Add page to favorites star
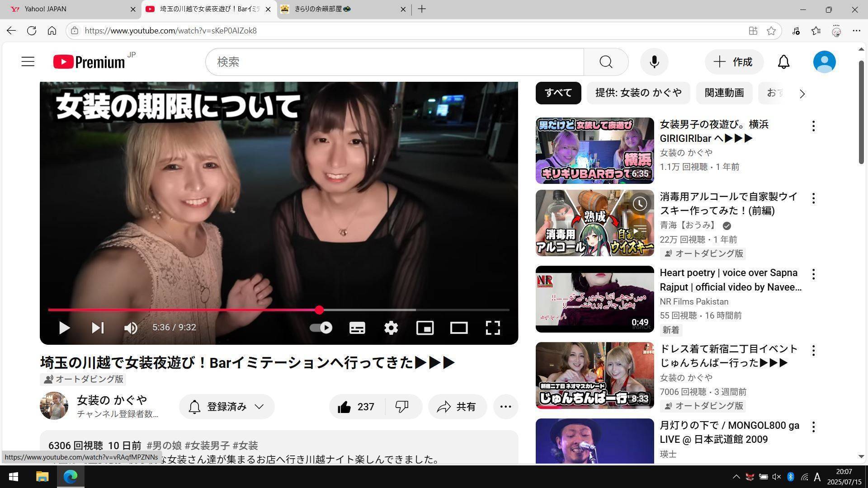The height and width of the screenshot is (488, 868). click(x=771, y=31)
